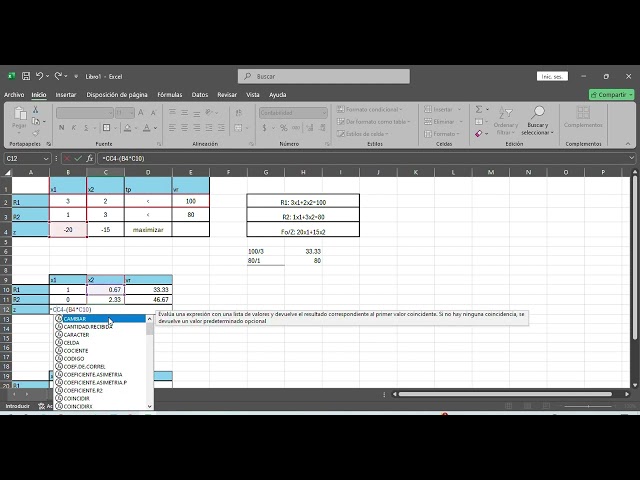Click the Clear eraser icon in Edición

click(x=479, y=133)
